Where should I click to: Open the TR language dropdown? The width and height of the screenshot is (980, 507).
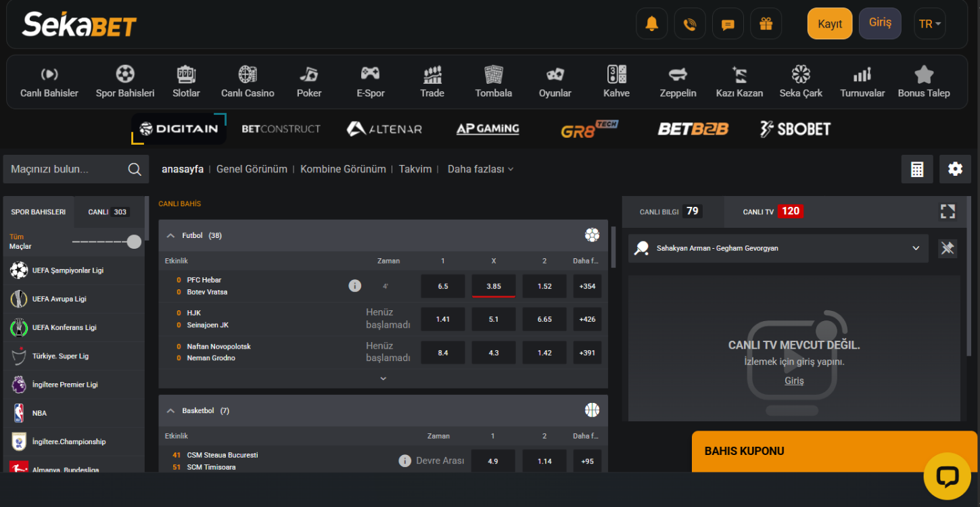(929, 24)
